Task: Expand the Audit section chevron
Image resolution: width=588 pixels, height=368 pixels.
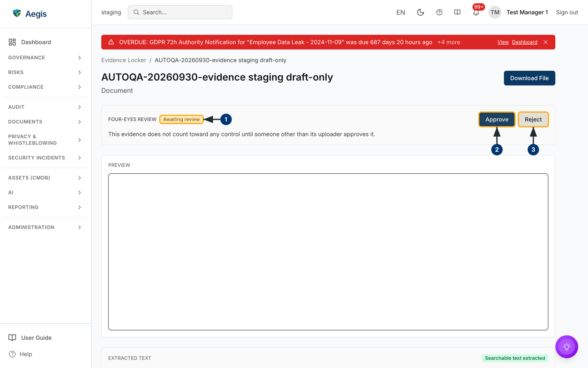Action: click(x=80, y=107)
